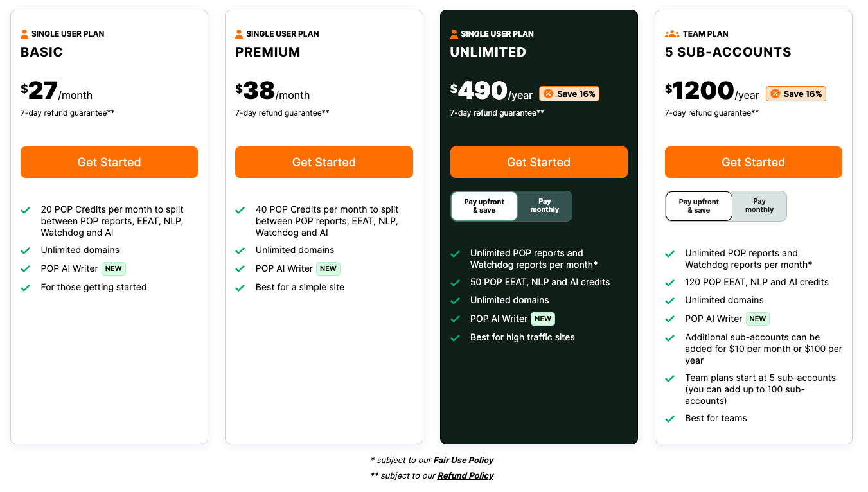Select the Pay upfront & save tab on Unlimited

pos(484,206)
